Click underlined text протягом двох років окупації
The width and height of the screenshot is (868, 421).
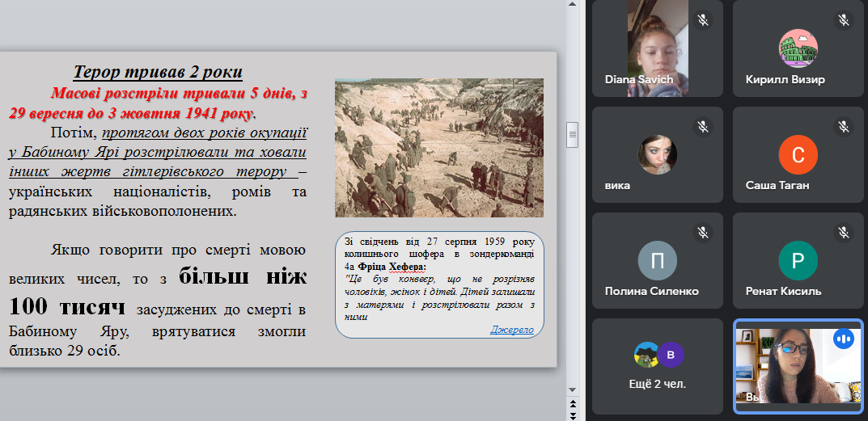tap(205, 133)
